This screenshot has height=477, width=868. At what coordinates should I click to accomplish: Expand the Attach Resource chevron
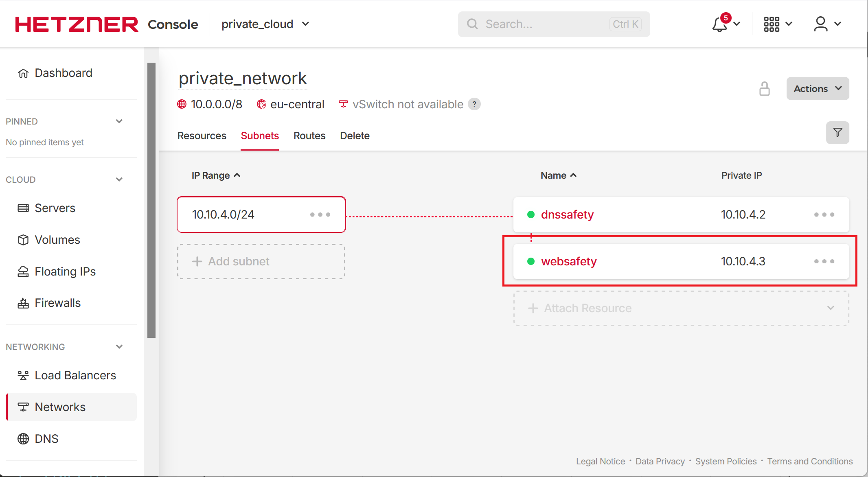(831, 308)
